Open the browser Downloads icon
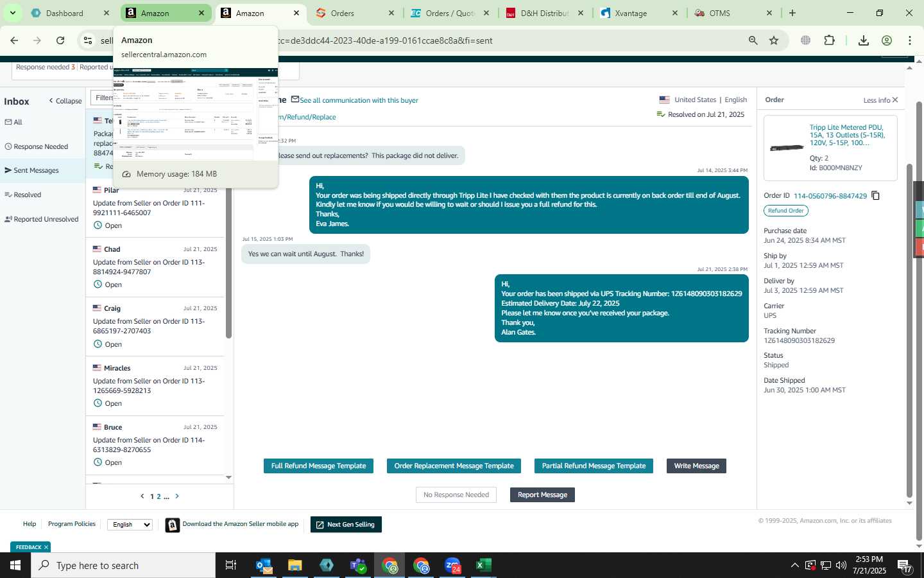Screen dimensions: 924x578 [x=864, y=40]
